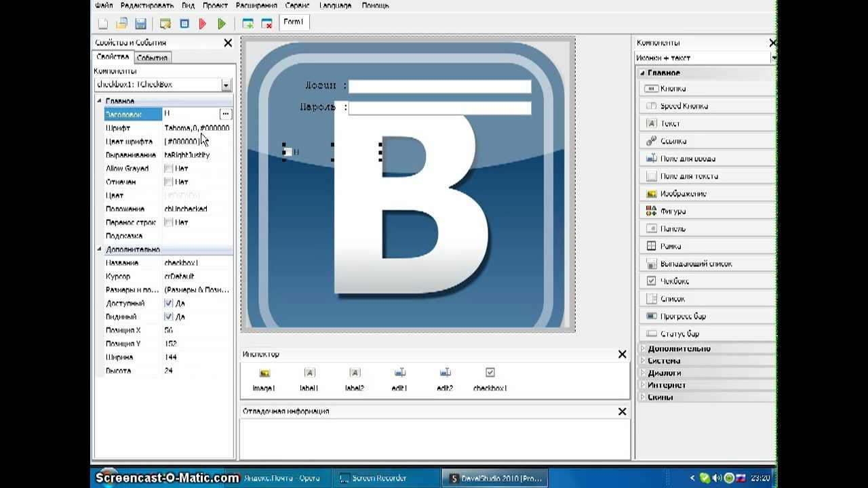The image size is (868, 488).
Task: Select label2 in the Инспектор panel
Action: point(355,380)
